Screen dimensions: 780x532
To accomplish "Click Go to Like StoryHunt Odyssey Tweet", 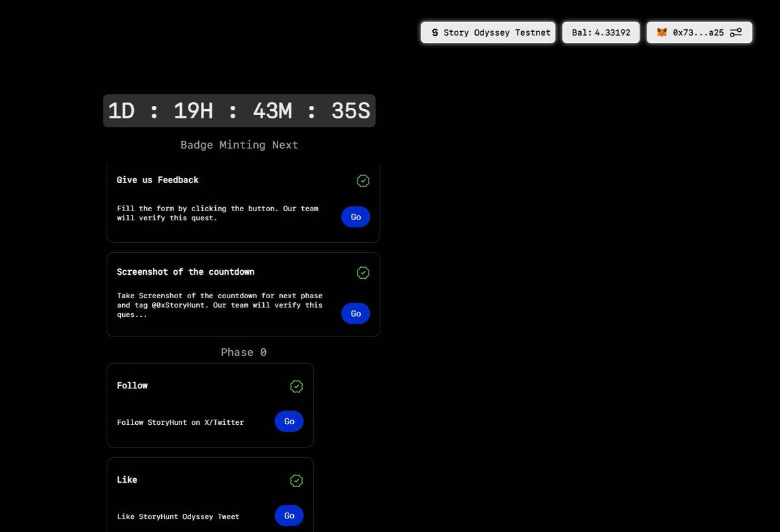I will tap(289, 516).
